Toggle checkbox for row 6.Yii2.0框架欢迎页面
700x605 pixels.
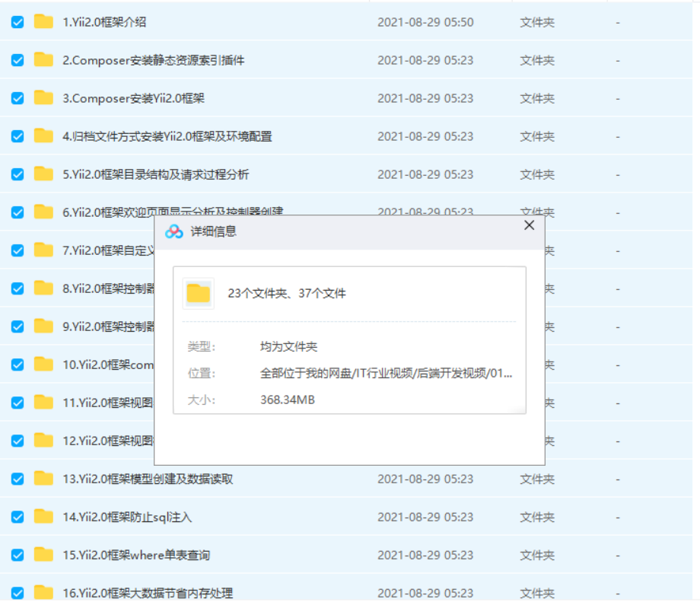coord(17,212)
